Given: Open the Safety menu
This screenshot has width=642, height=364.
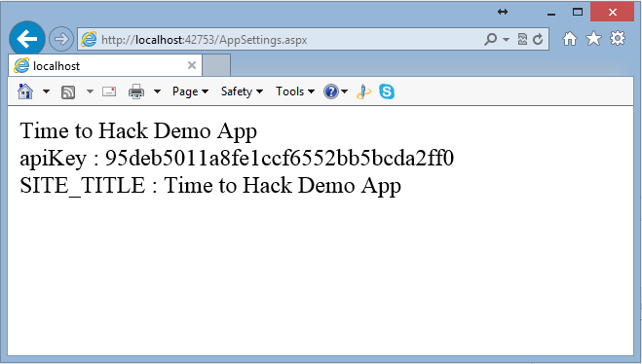Looking at the screenshot, I should 242,91.
